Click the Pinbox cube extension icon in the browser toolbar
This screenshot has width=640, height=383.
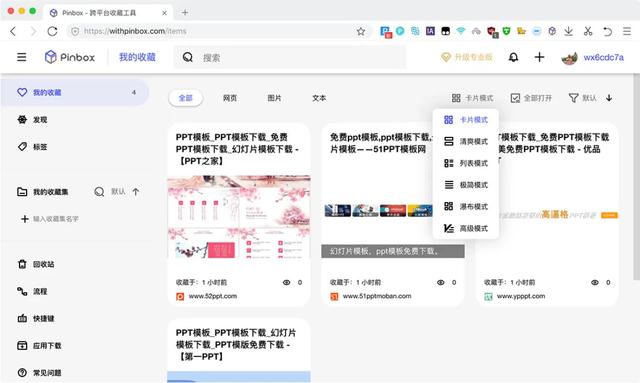pos(552,31)
